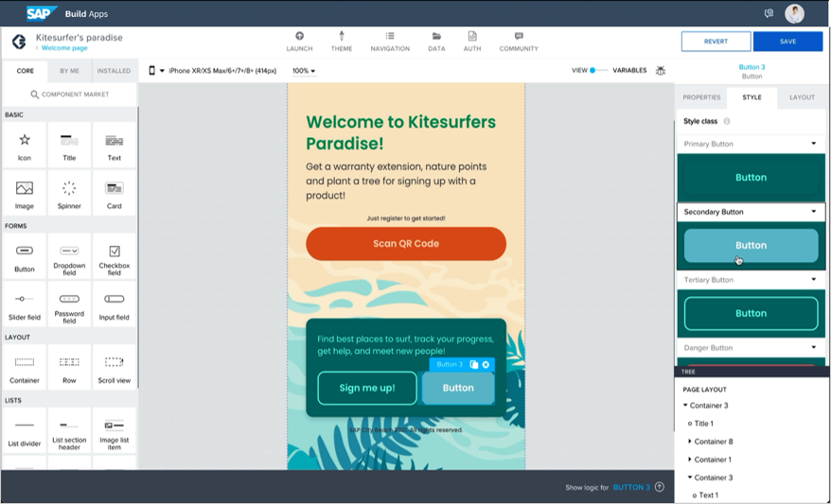Select the Checkbox field component
The width and height of the screenshot is (831, 504).
[115, 256]
